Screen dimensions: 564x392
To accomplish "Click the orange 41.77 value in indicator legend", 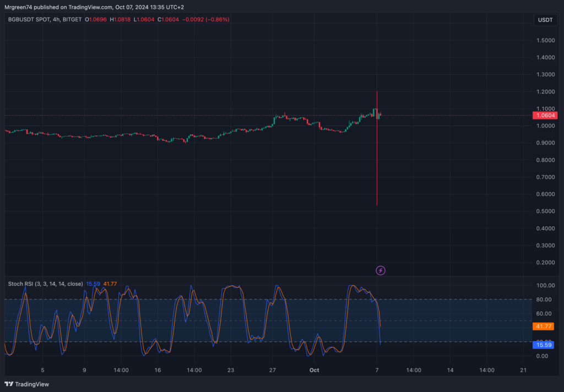I will point(110,284).
